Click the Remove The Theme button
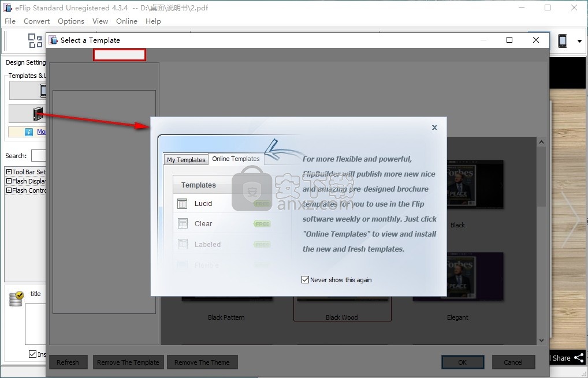The width and height of the screenshot is (588, 378). pyautogui.click(x=202, y=362)
